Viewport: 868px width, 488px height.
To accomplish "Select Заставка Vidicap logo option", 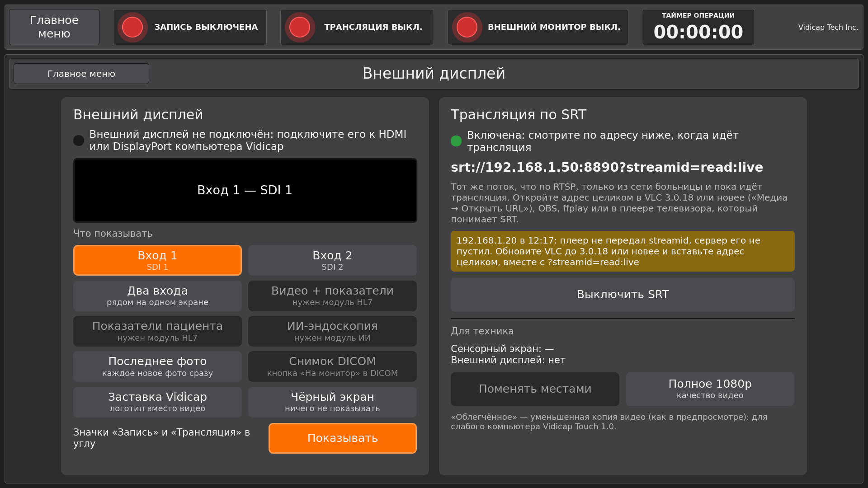I will click(x=157, y=402).
